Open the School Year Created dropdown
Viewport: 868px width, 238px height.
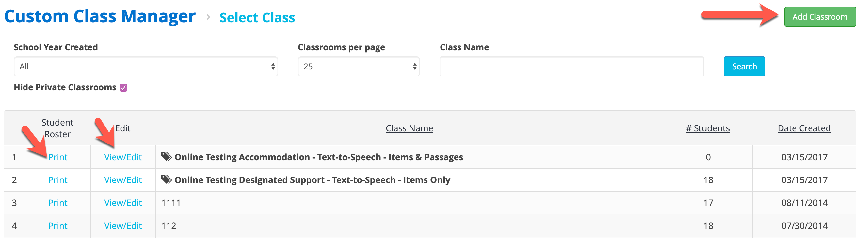tap(146, 66)
